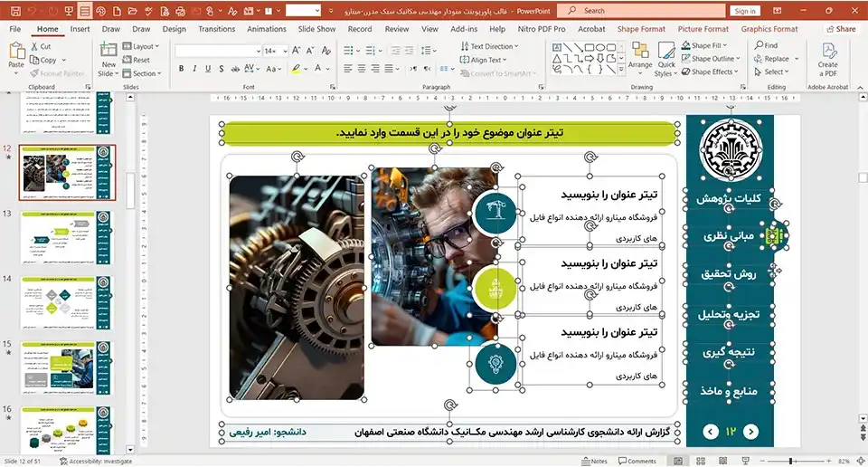
Task: Open the File menu
Action: pos(15,29)
